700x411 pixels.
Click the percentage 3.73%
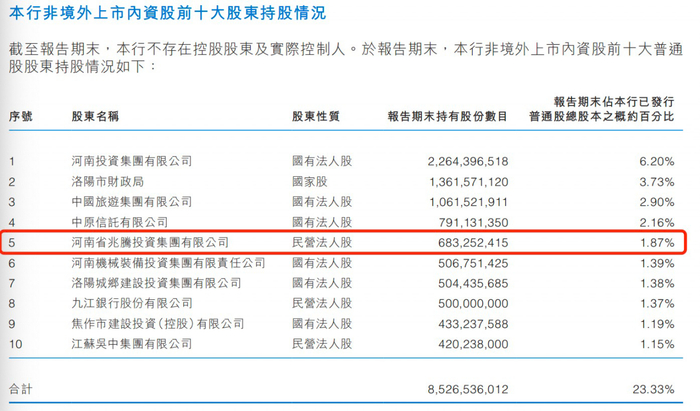(x=657, y=182)
